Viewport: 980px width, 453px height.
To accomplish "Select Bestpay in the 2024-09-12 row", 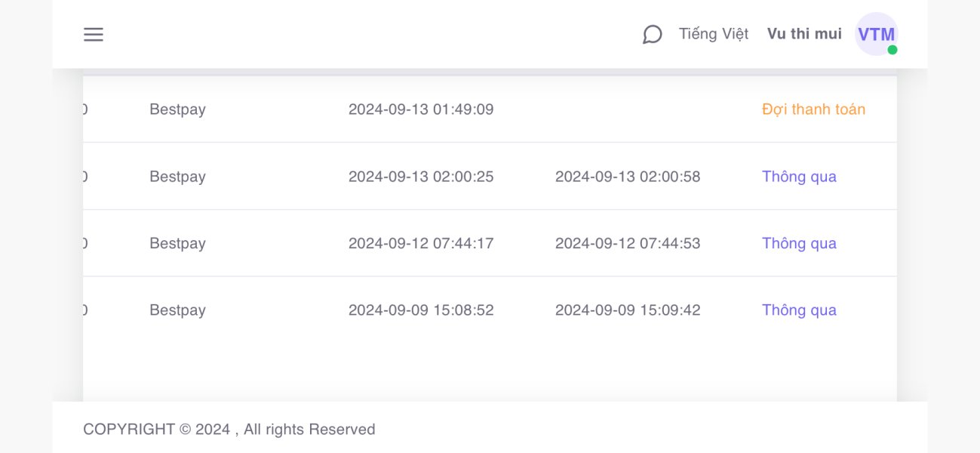I will click(x=177, y=243).
